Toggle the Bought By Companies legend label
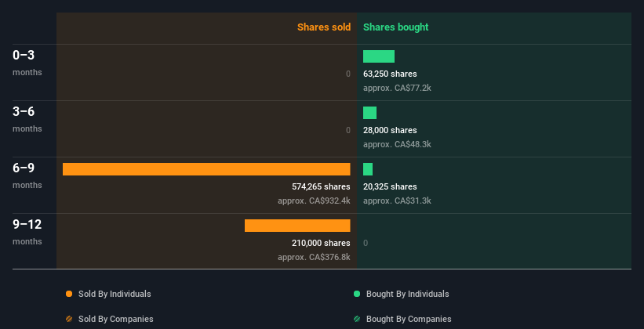644x329 pixels. [409, 319]
